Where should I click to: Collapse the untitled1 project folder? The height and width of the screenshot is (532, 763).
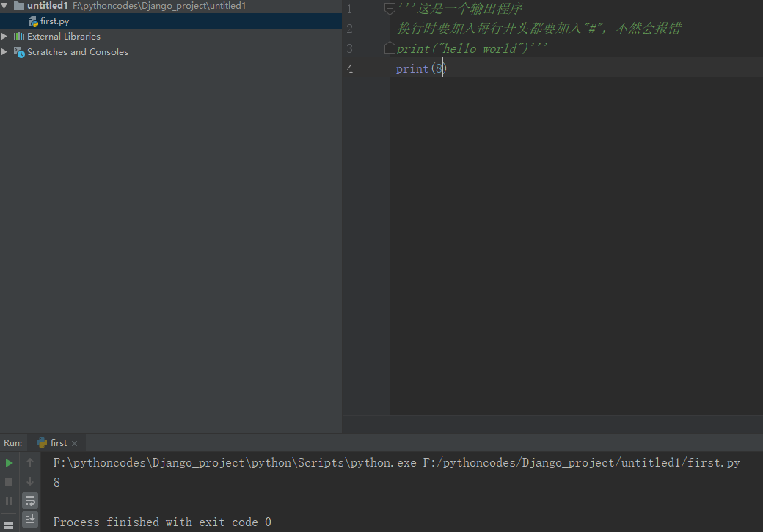[4, 6]
